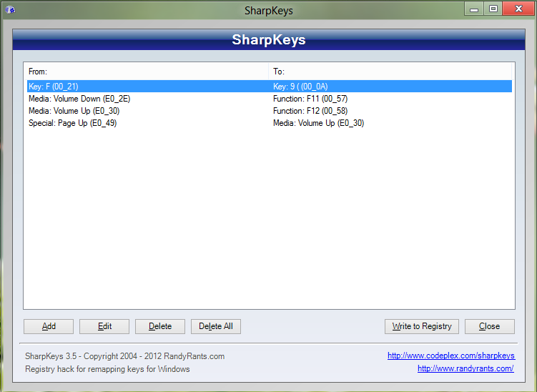The height and width of the screenshot is (392, 537).
Task: Click Write to Registry button
Action: [x=422, y=326]
